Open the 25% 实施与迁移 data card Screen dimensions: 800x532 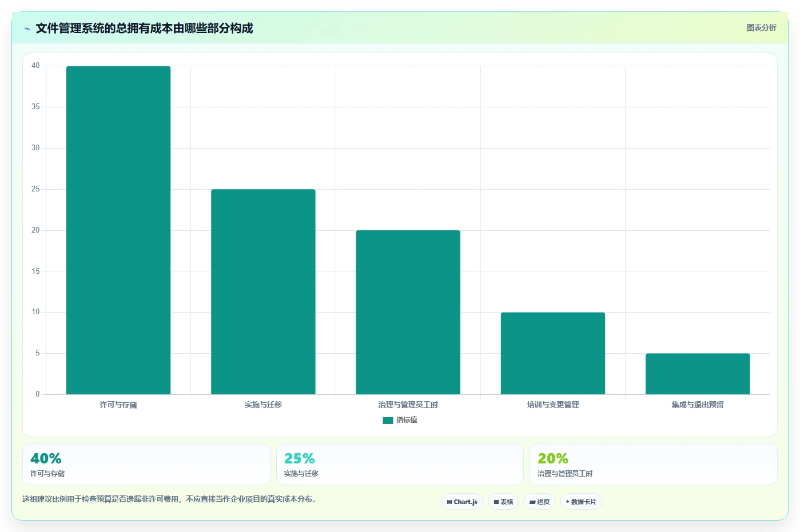[400, 464]
